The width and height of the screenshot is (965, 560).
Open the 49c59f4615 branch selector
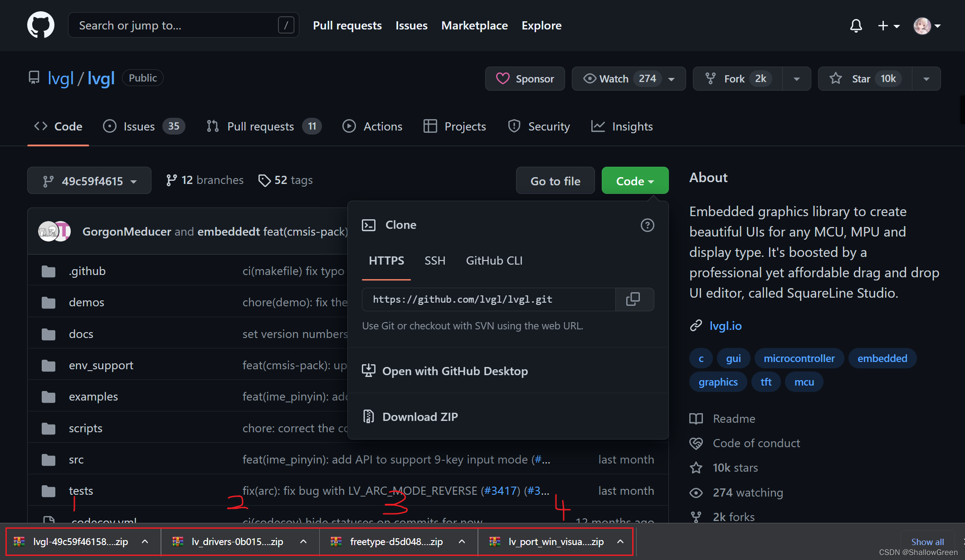[x=89, y=180]
